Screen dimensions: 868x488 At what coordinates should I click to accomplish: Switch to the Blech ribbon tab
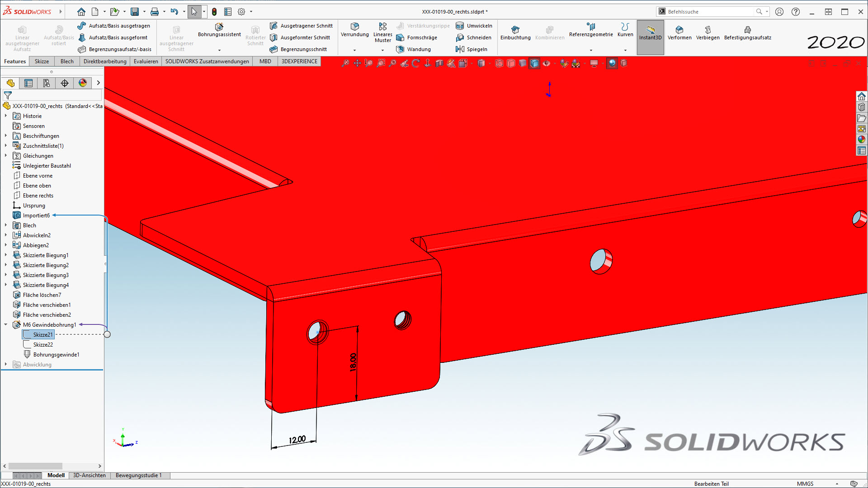tap(67, 61)
